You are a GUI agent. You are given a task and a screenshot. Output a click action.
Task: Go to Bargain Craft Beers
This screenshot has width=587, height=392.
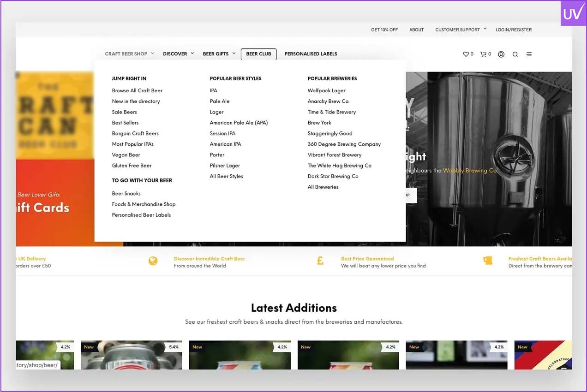point(135,133)
